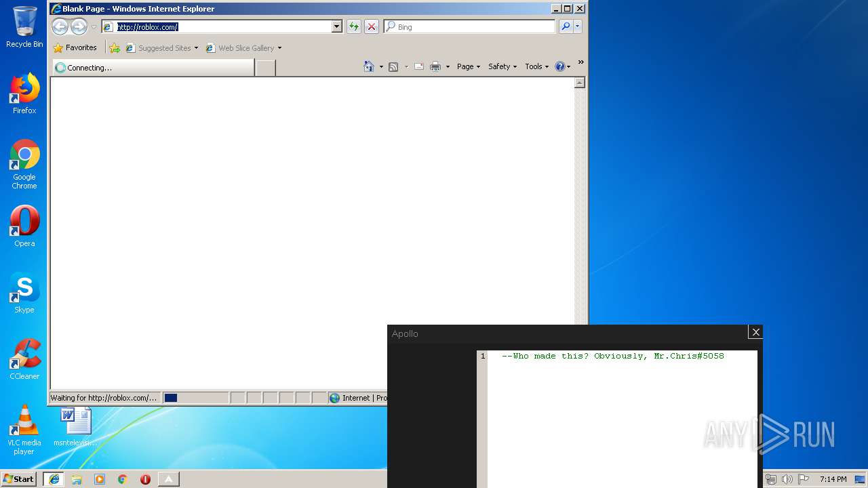Open the Safety menu
The image size is (868, 488).
pyautogui.click(x=502, y=66)
